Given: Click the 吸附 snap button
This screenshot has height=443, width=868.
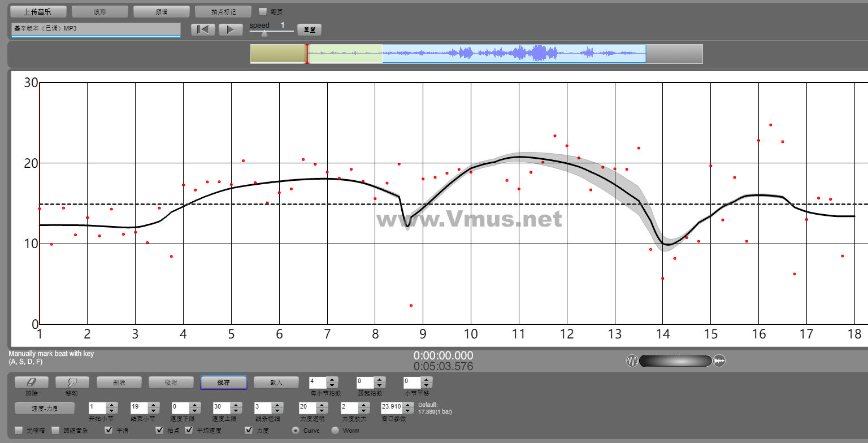Looking at the screenshot, I should 171,383.
